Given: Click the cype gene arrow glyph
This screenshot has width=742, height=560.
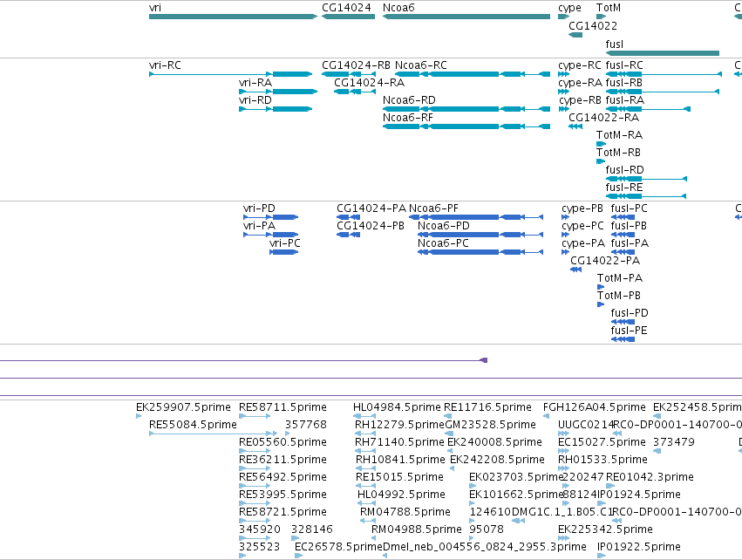Looking at the screenshot, I should tap(563, 17).
